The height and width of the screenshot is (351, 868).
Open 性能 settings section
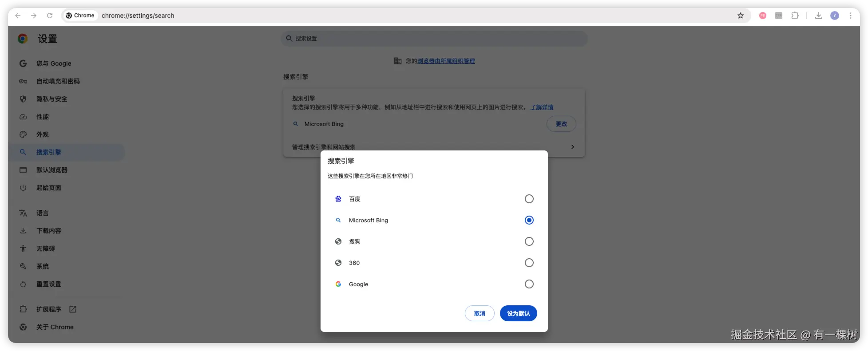(67, 117)
